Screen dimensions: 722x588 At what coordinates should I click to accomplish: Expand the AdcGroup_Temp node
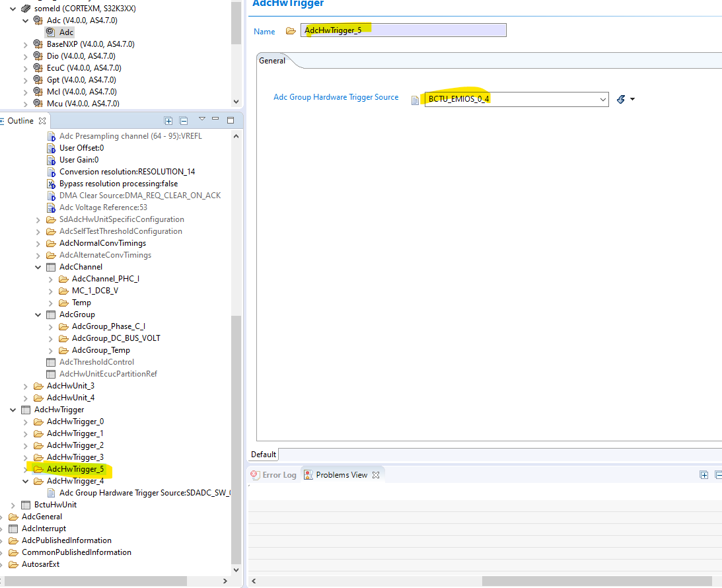[50, 349]
